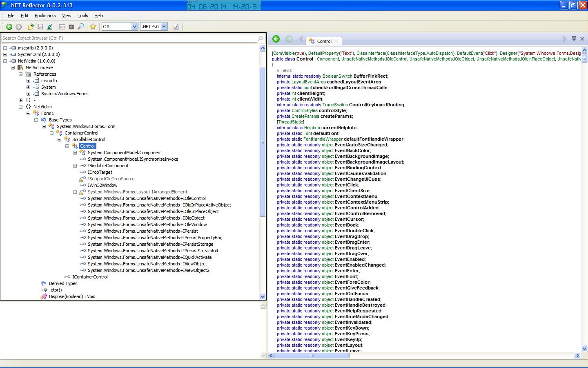Viewport: 588px width, 368px height.
Task: Close the code pane with the X
Action: (582, 39)
